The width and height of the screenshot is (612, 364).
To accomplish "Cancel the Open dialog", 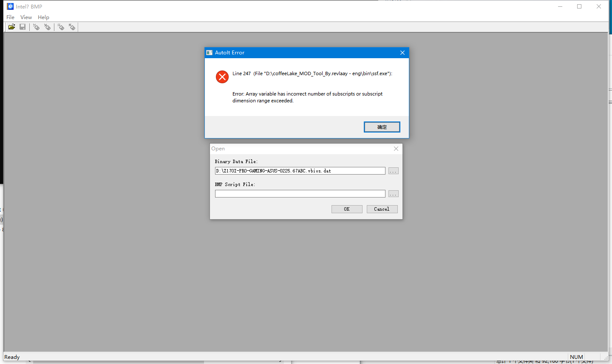I will [382, 209].
